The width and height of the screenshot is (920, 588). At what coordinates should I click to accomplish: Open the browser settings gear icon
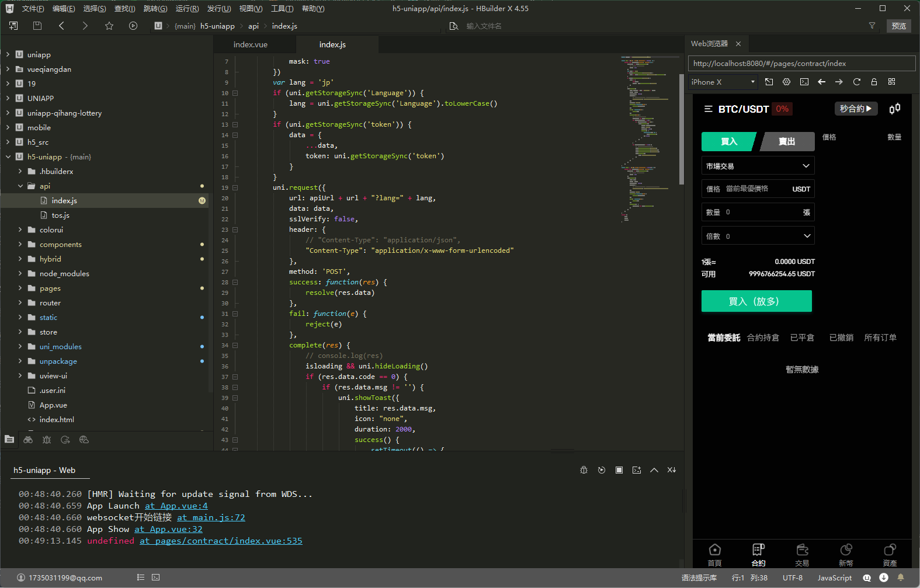tap(787, 82)
